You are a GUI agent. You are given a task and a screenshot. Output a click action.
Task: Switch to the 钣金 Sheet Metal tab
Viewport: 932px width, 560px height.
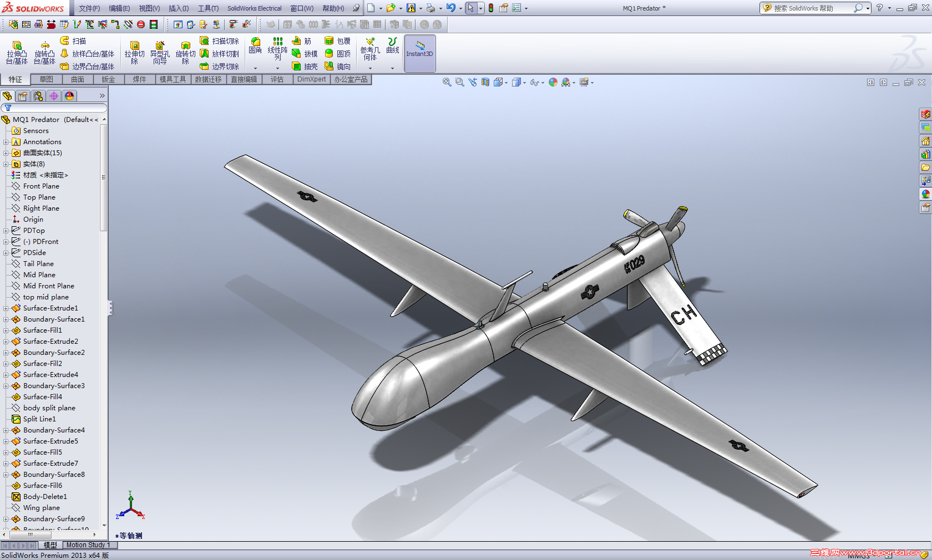(x=109, y=79)
